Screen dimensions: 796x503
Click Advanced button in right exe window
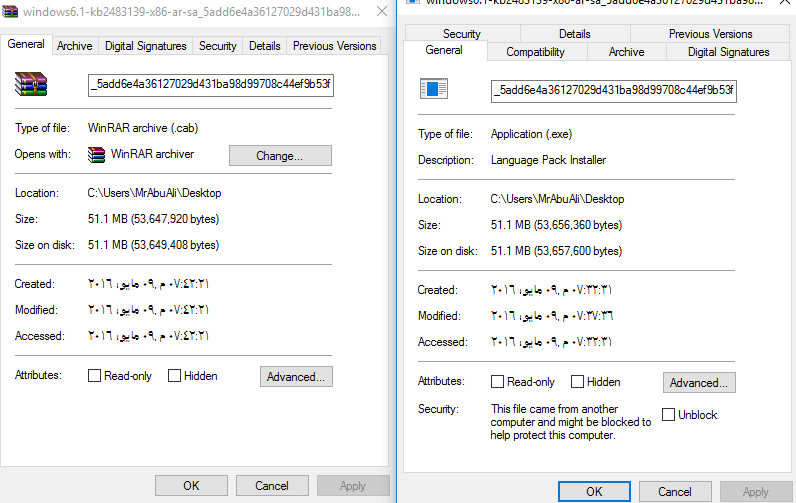click(x=699, y=383)
